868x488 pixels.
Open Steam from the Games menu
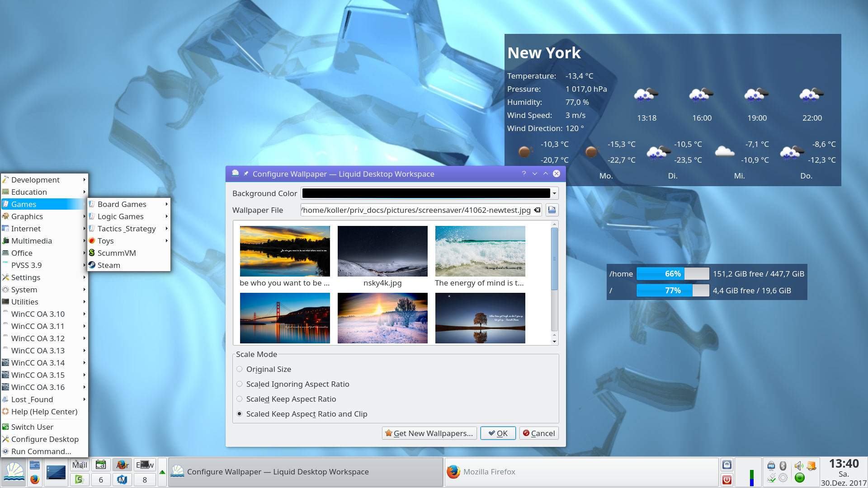(108, 265)
